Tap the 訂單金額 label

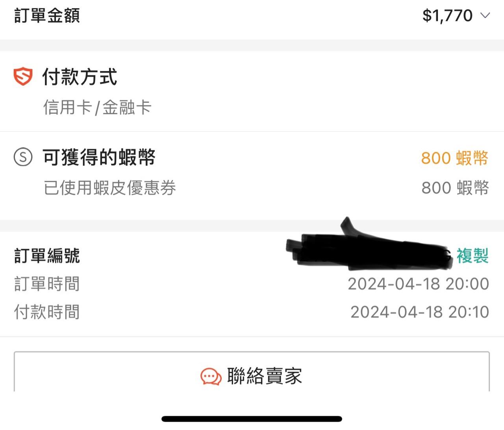pos(47,16)
